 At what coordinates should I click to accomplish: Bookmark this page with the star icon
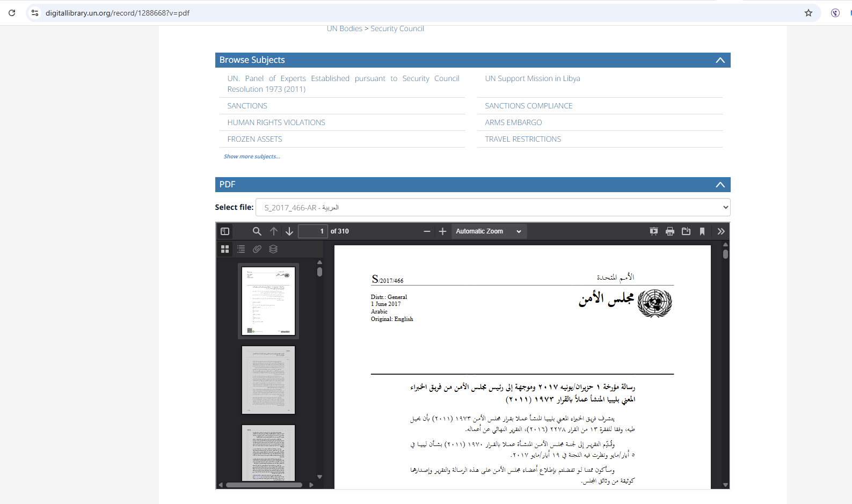809,13
